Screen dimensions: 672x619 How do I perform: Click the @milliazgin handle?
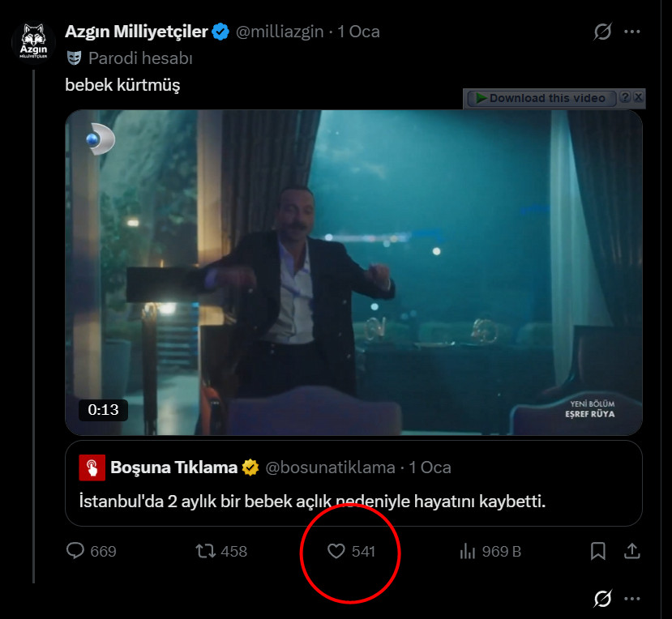point(280,32)
